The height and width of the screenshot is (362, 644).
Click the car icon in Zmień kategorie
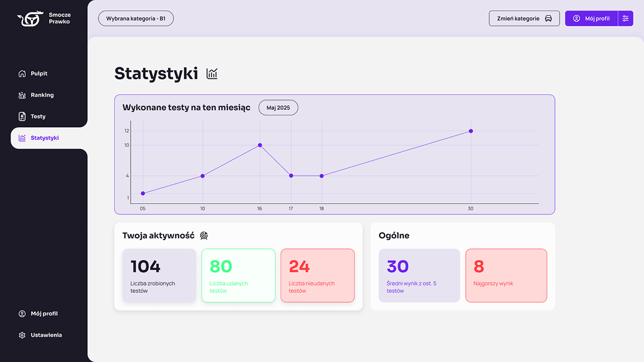coord(548,19)
